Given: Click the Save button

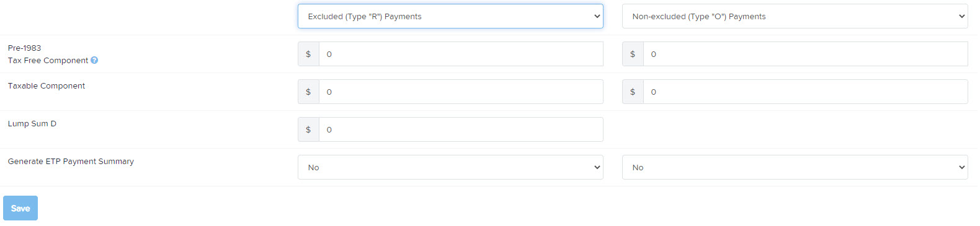Looking at the screenshot, I should pos(20,208).
